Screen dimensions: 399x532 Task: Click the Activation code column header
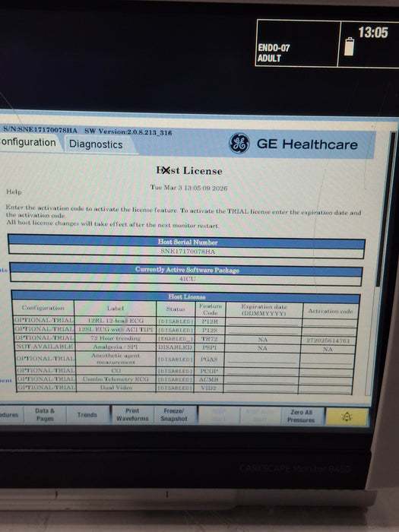(330, 311)
